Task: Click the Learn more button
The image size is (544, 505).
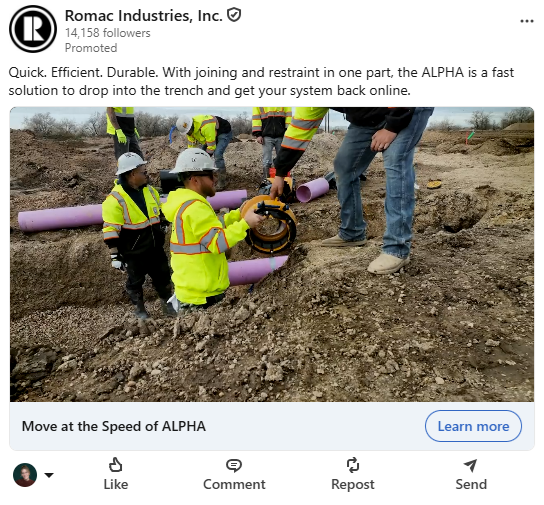Action: click(473, 426)
